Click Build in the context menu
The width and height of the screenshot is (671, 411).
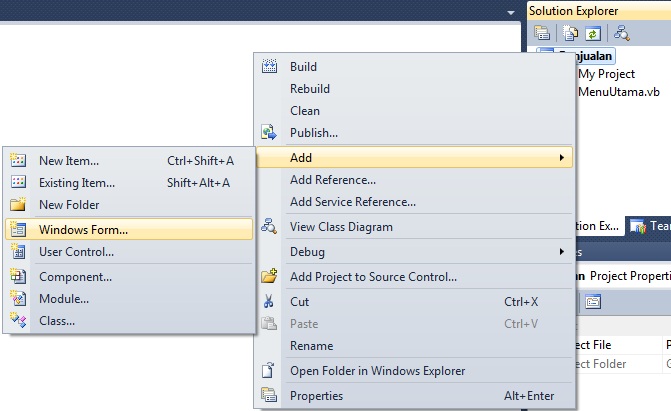[x=303, y=67]
